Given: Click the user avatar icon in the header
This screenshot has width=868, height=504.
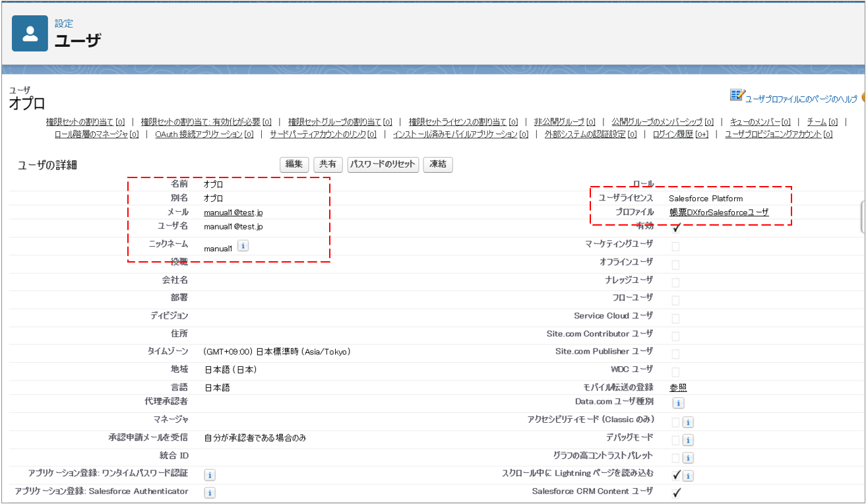Looking at the screenshot, I should coord(30,34).
